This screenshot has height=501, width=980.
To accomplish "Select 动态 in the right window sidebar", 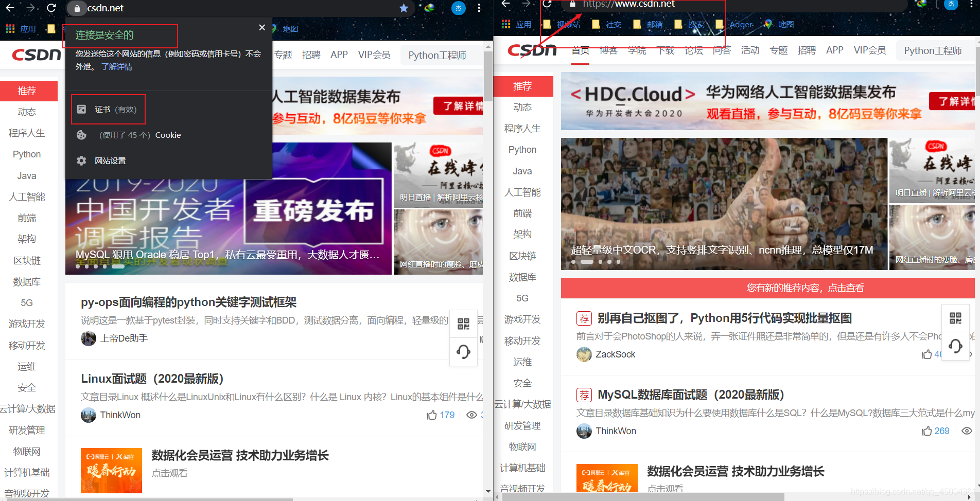I will tap(522, 107).
